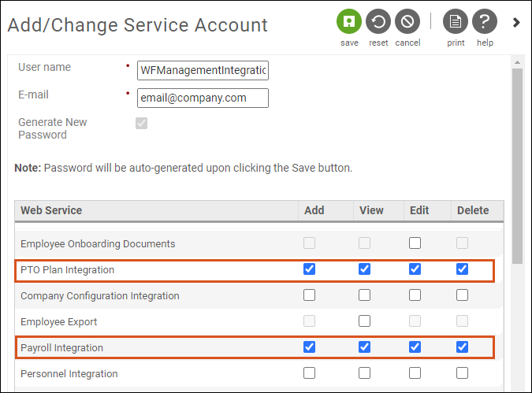
Task: Click the print icon
Action: [456, 22]
